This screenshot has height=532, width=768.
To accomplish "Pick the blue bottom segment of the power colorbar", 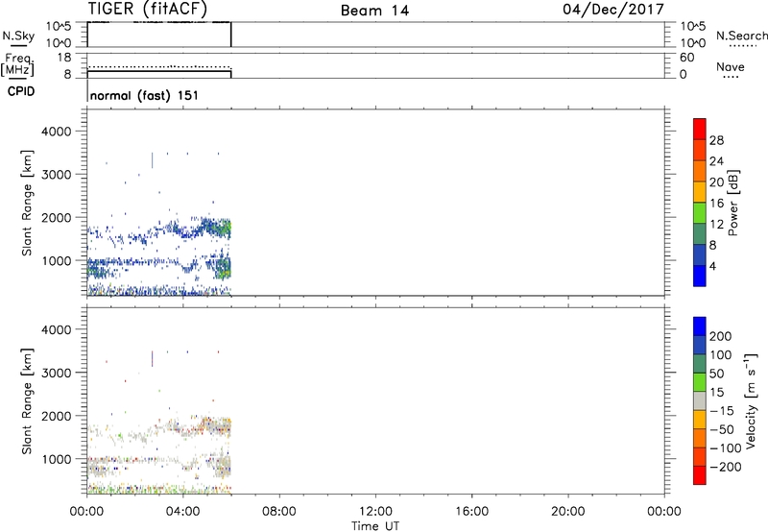I will (x=700, y=276).
